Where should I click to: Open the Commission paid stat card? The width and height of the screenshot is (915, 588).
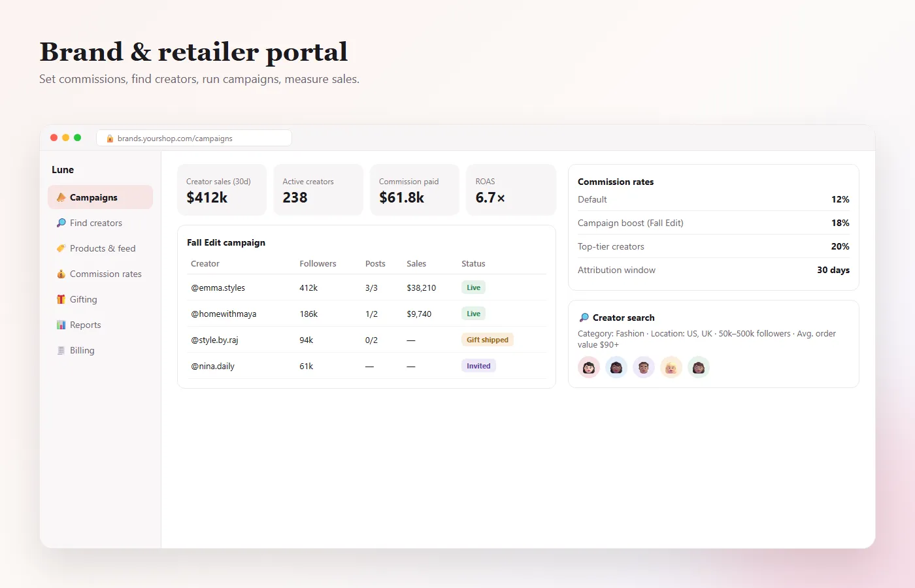point(415,189)
